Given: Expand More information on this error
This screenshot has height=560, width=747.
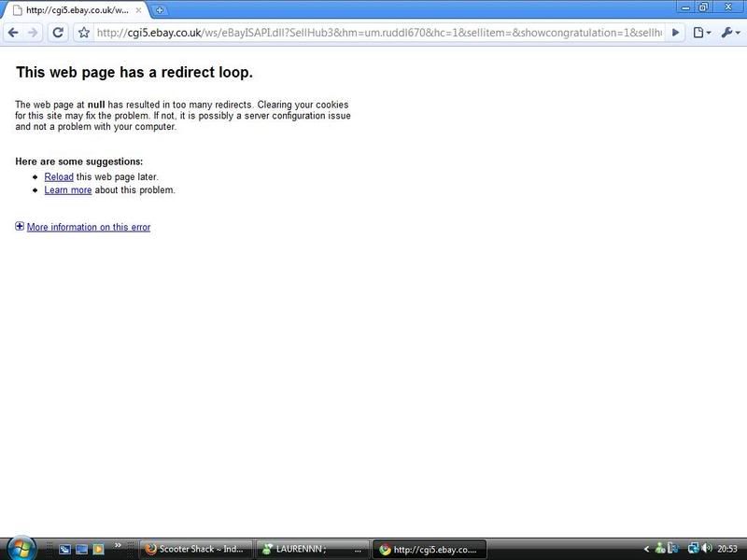Looking at the screenshot, I should [88, 227].
